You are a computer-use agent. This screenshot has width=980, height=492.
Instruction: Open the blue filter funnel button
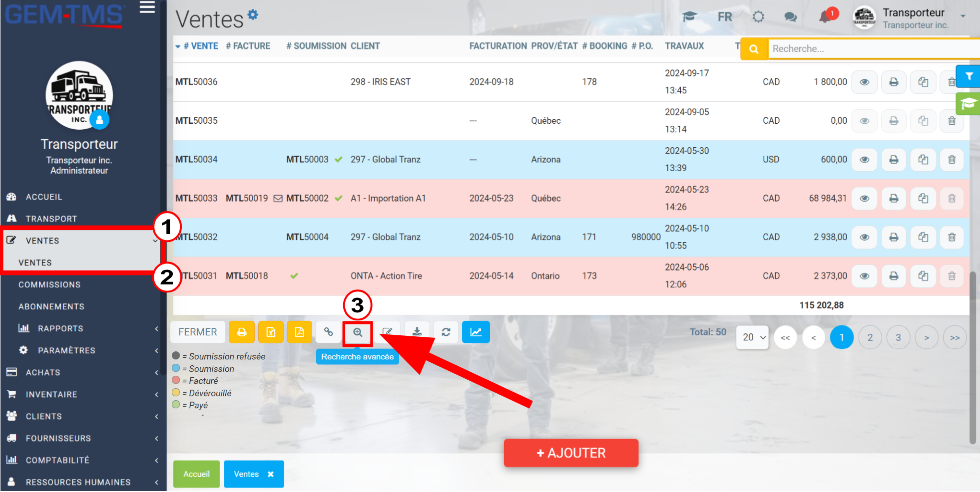pos(969,76)
